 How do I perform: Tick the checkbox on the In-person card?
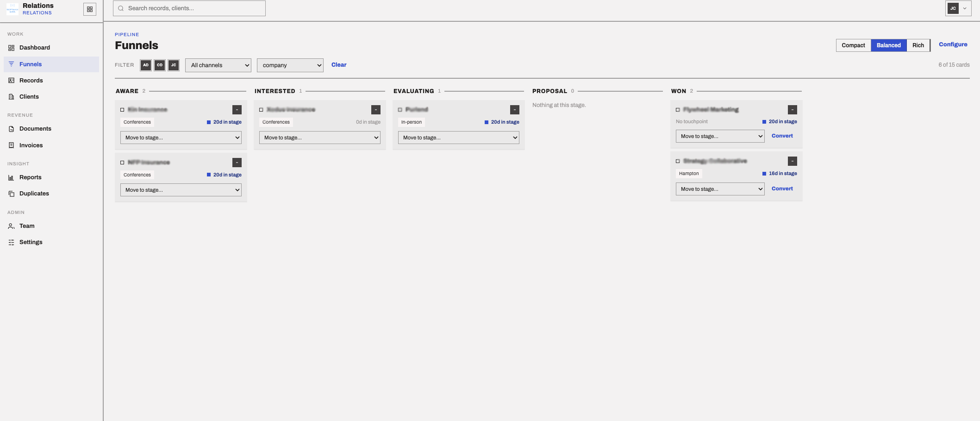pos(400,110)
